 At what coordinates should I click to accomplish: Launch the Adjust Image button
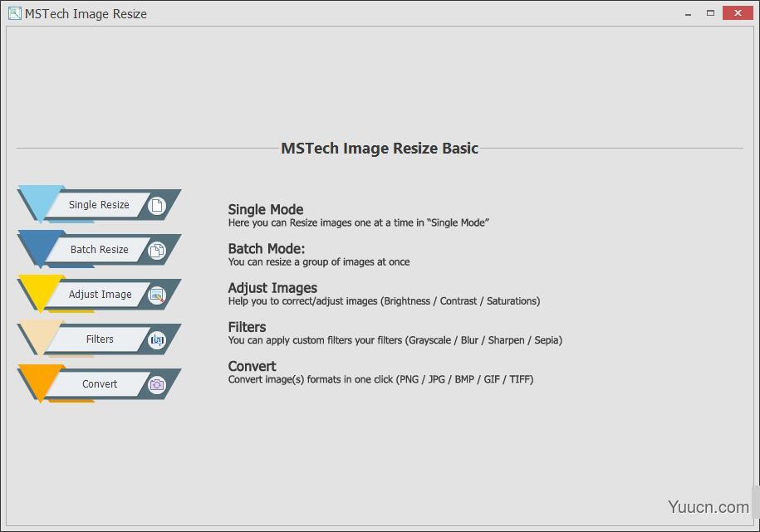(100, 295)
